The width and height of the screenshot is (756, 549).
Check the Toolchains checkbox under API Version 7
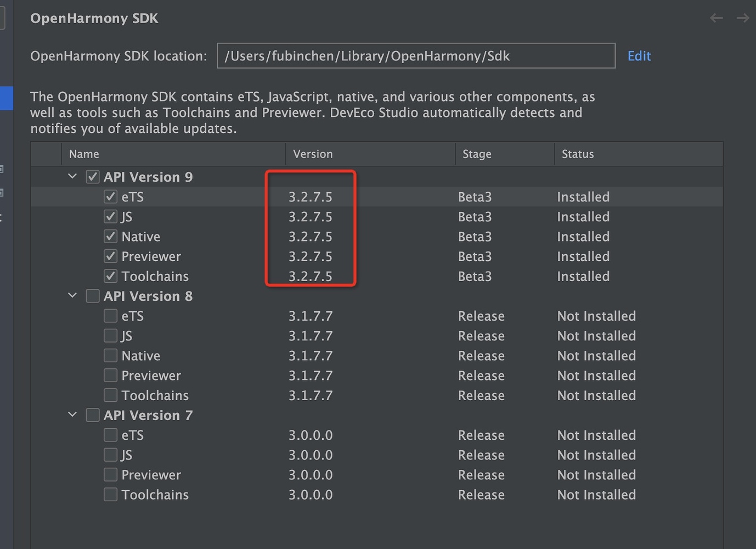110,495
